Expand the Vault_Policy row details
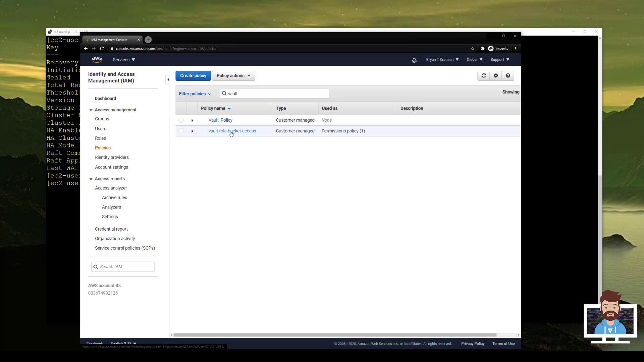The width and height of the screenshot is (644, 362). pyautogui.click(x=192, y=120)
